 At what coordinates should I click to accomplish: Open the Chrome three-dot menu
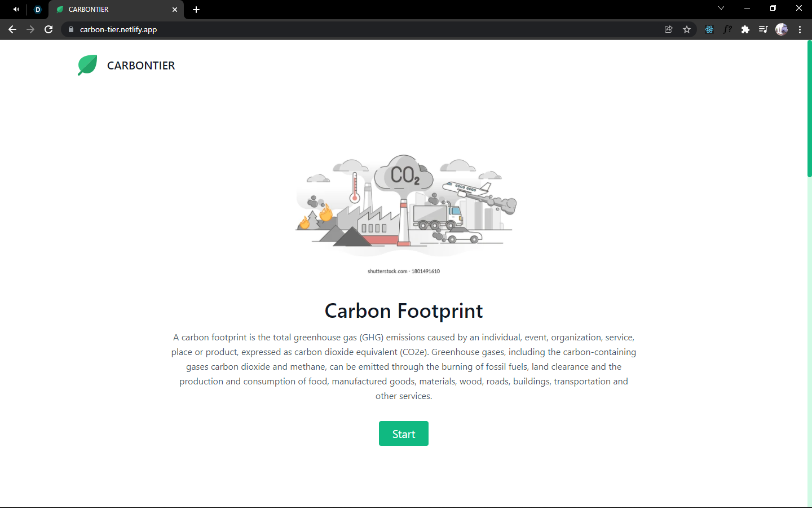click(x=800, y=29)
